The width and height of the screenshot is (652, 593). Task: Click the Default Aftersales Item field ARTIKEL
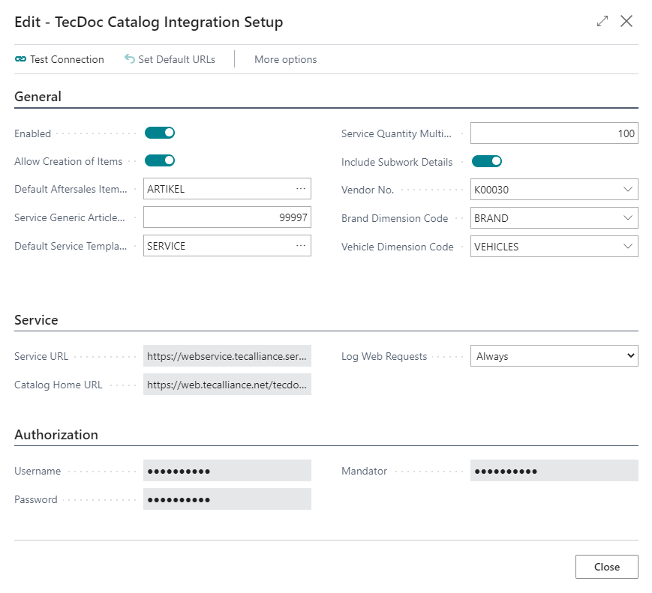227,189
